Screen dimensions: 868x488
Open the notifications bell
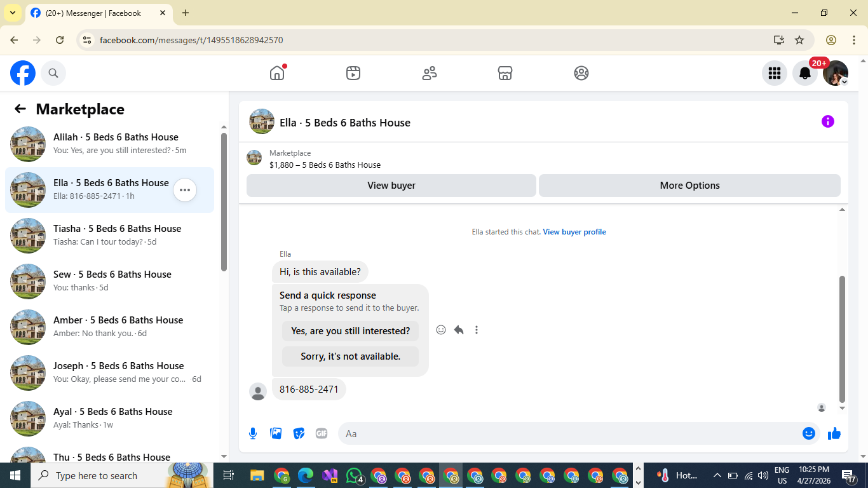(805, 73)
